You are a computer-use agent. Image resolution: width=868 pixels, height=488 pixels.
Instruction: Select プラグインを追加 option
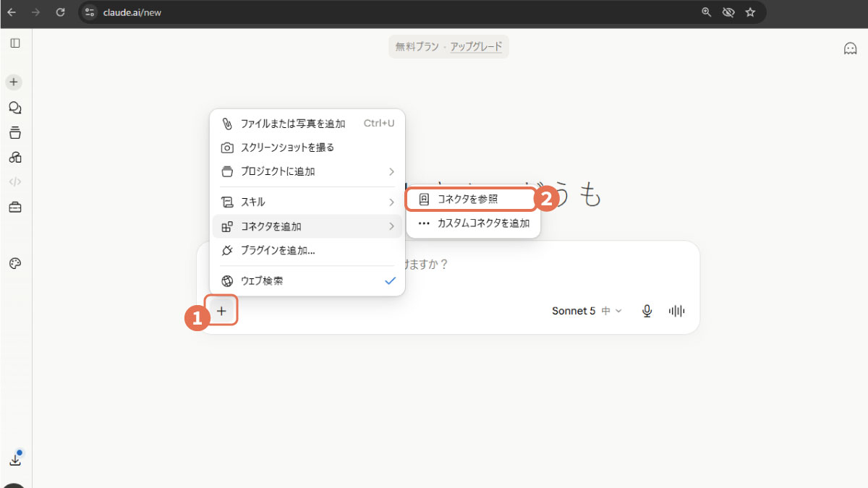[x=307, y=250]
